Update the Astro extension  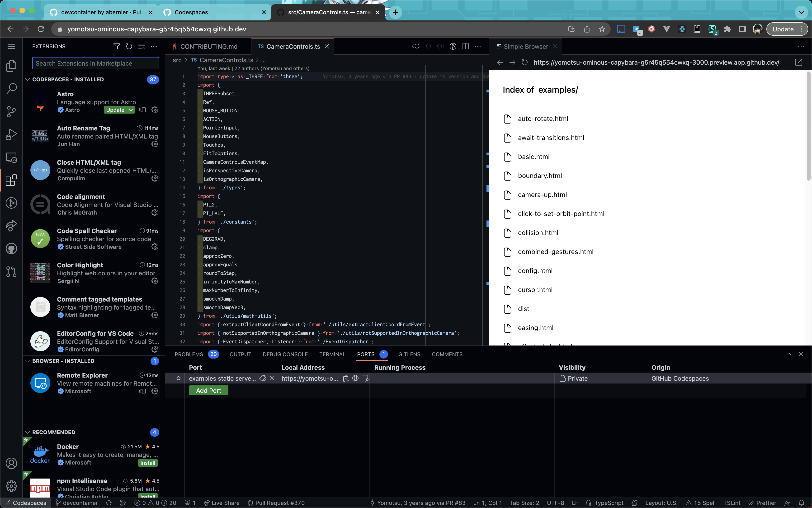coord(115,110)
